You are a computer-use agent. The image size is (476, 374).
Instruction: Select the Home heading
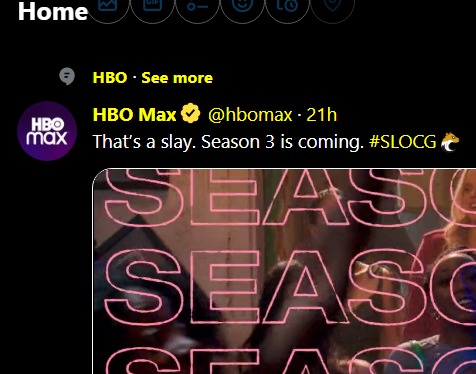[53, 12]
